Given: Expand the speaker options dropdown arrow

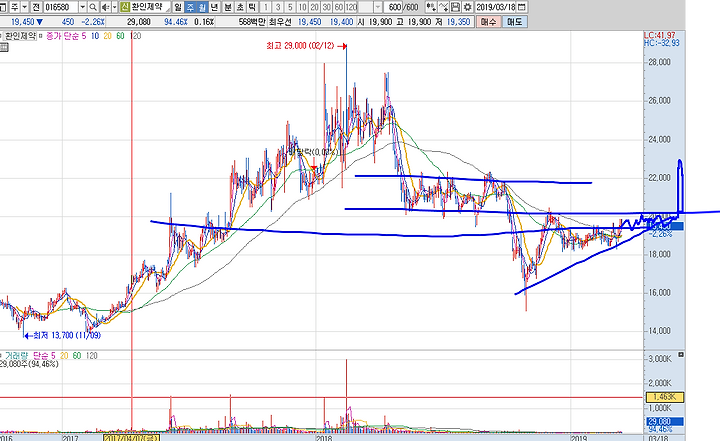Looking at the screenshot, I should point(114,7).
